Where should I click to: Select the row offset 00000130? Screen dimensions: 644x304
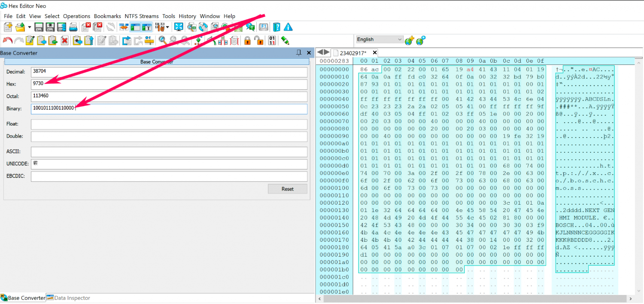point(335,210)
